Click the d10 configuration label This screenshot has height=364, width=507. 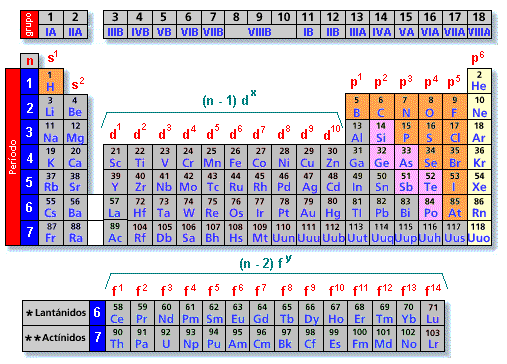pos(332,133)
